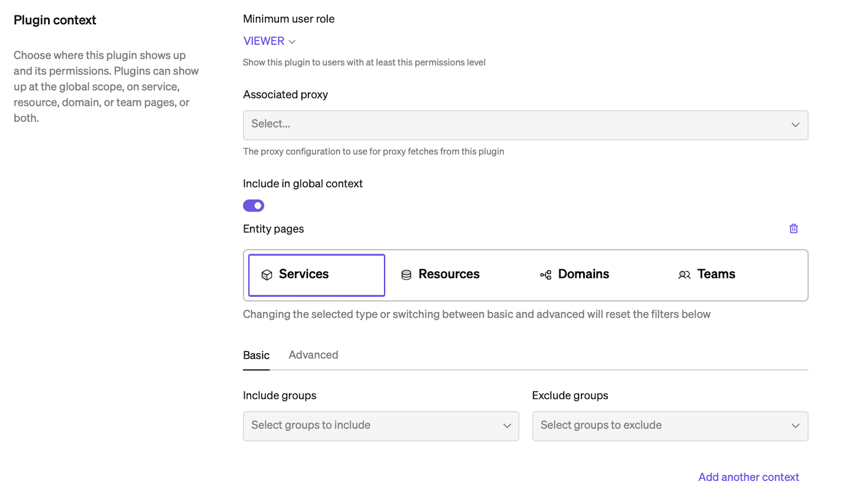Choose the Services entity type label
Viewport: 864px width, 504px height.
303,274
